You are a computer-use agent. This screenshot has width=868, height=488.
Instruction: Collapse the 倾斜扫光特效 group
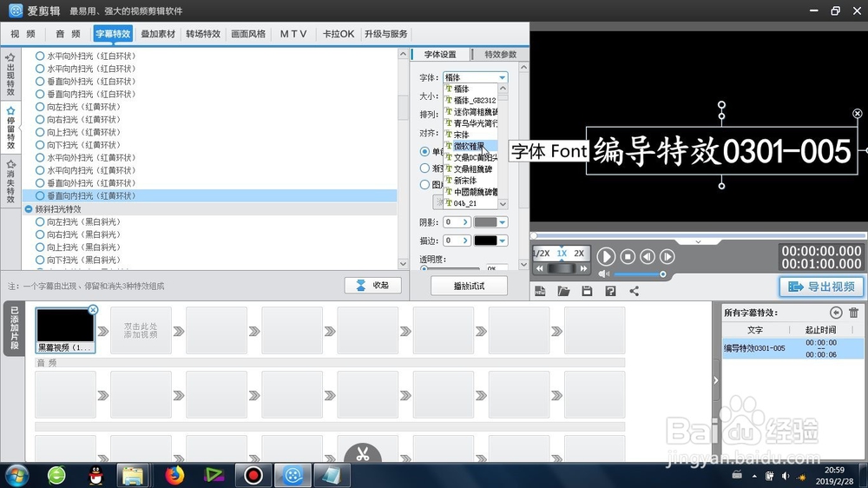click(x=29, y=208)
